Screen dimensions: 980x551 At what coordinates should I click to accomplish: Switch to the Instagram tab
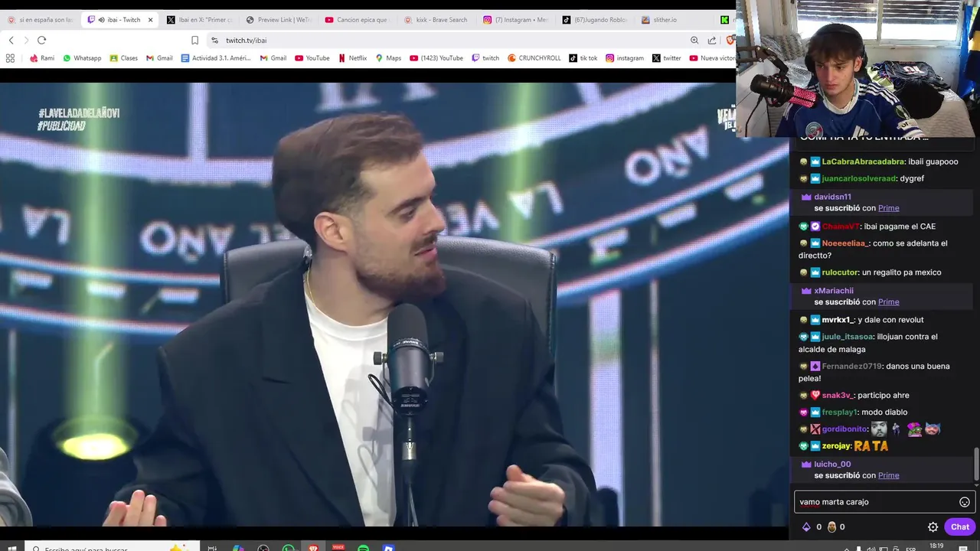[x=515, y=20]
